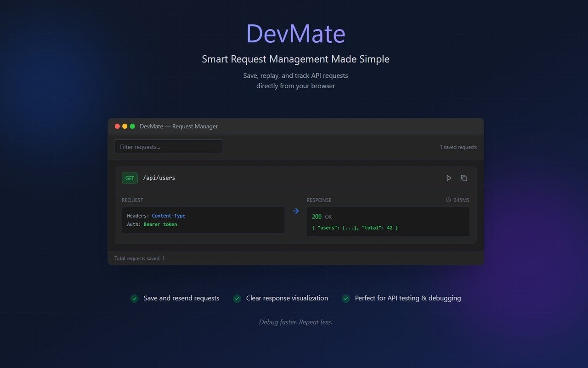This screenshot has height=368, width=588.
Task: Toggle the yellow window dot
Action: (124, 126)
